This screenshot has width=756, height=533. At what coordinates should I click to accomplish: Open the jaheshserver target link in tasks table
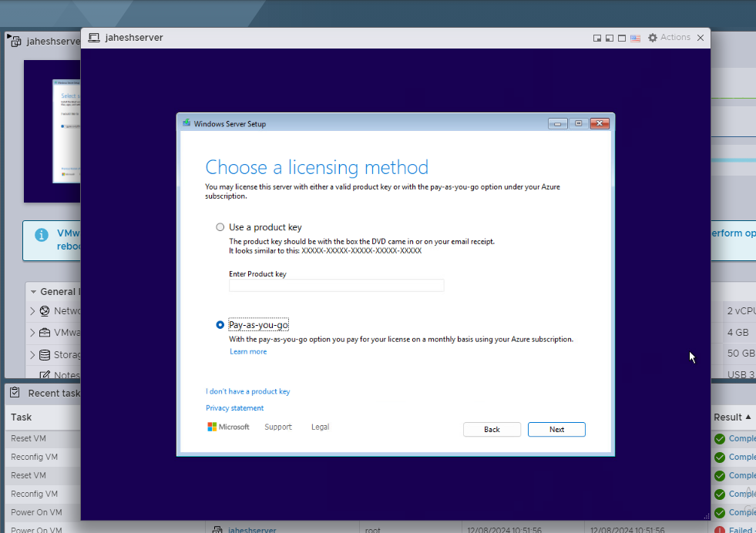[252, 530]
